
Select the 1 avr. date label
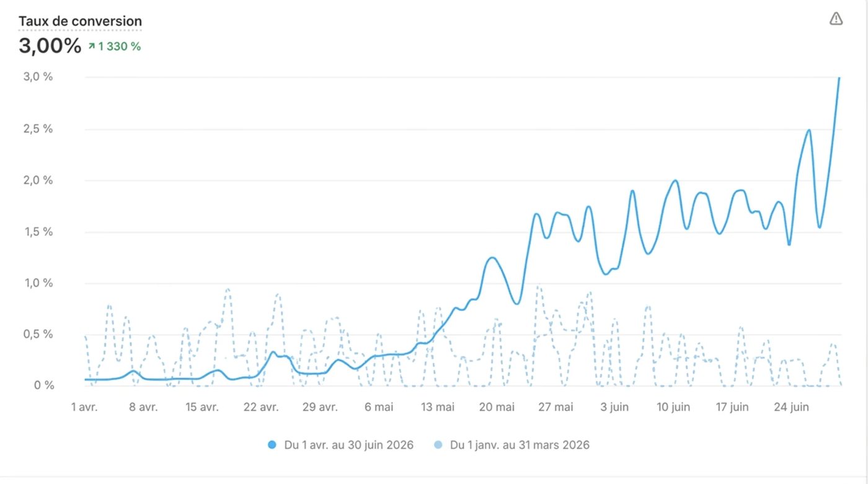[84, 407]
